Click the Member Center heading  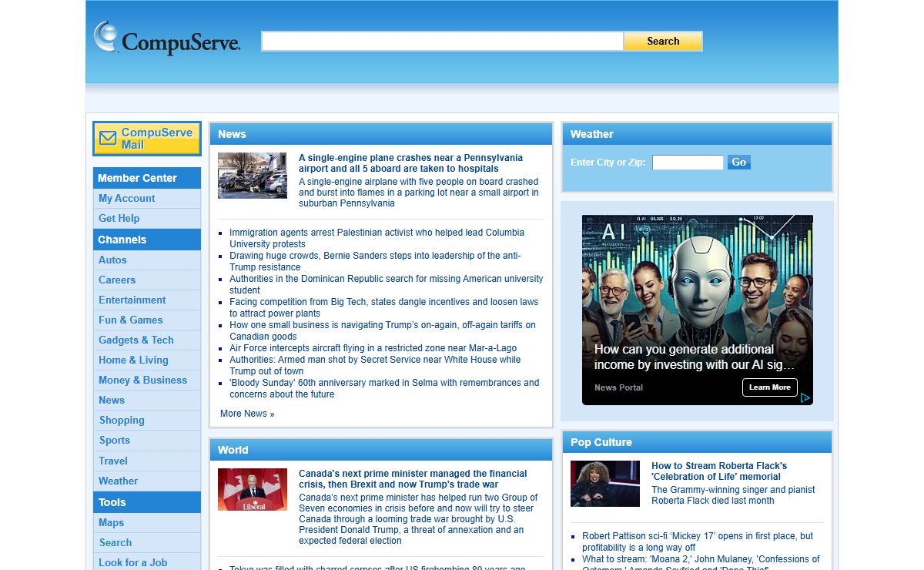tap(147, 178)
